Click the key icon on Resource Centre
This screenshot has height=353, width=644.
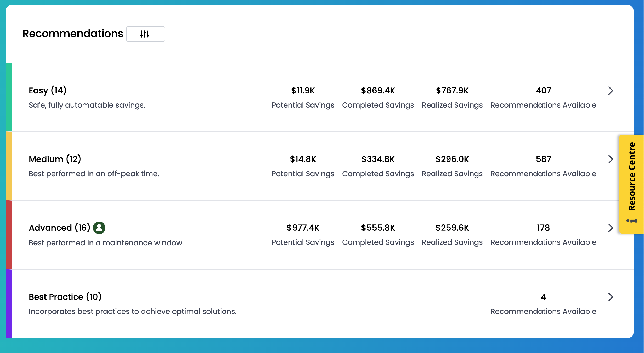(632, 221)
